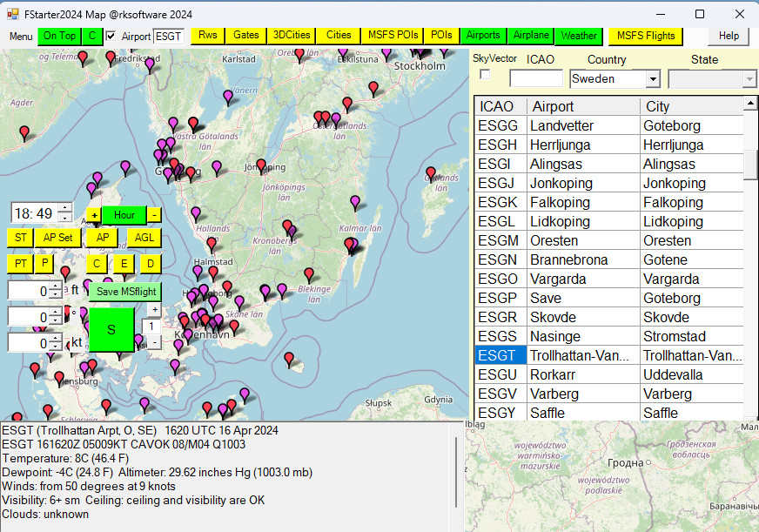Click the yellow D button
Viewport: 759px width, 532px height.
[x=150, y=264]
